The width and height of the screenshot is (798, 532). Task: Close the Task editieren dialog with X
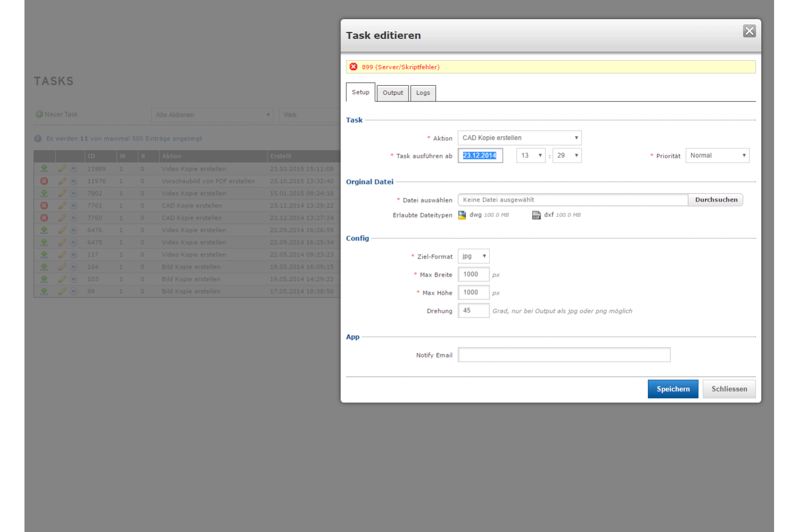[x=749, y=31]
